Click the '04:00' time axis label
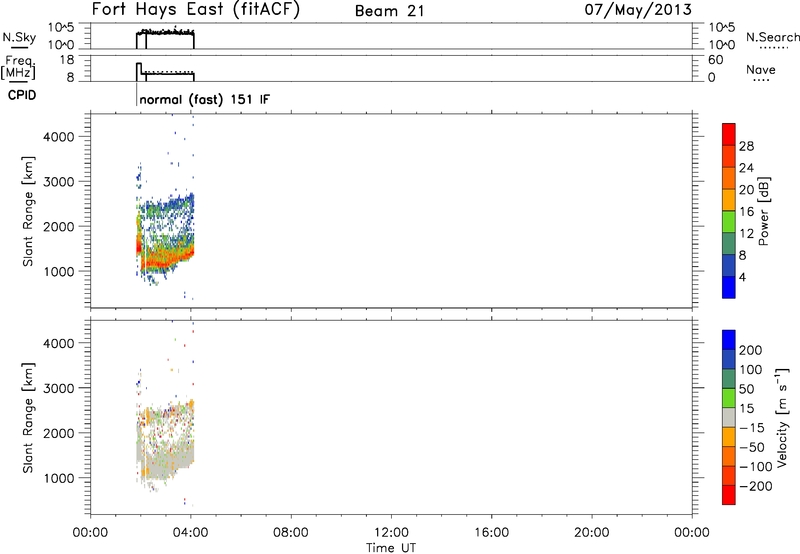 (x=190, y=533)
